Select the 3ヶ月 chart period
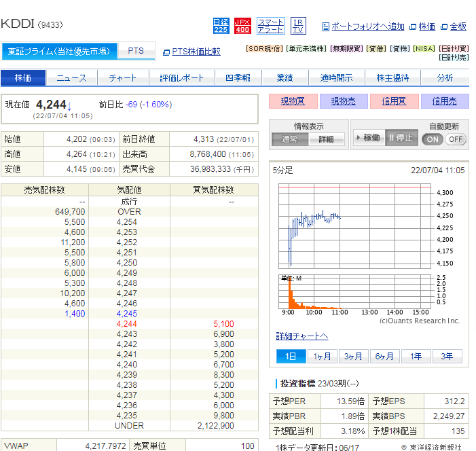476x451 pixels. coord(353,357)
